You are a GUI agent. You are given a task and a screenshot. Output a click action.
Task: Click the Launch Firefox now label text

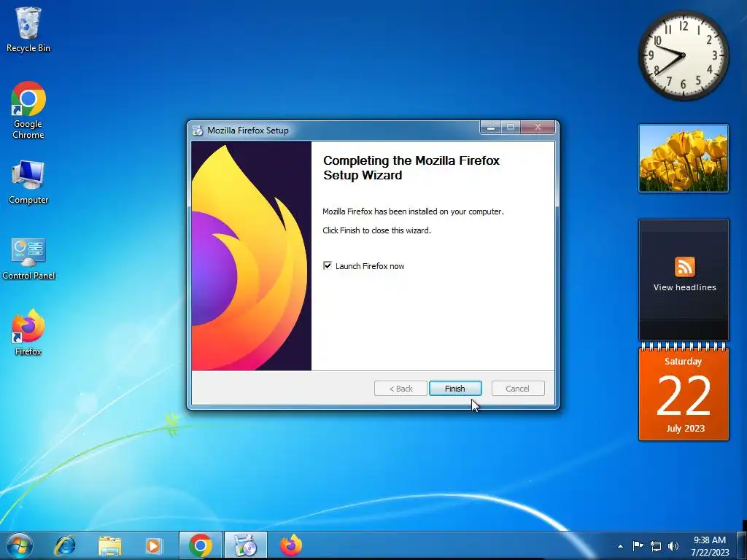[x=370, y=266]
